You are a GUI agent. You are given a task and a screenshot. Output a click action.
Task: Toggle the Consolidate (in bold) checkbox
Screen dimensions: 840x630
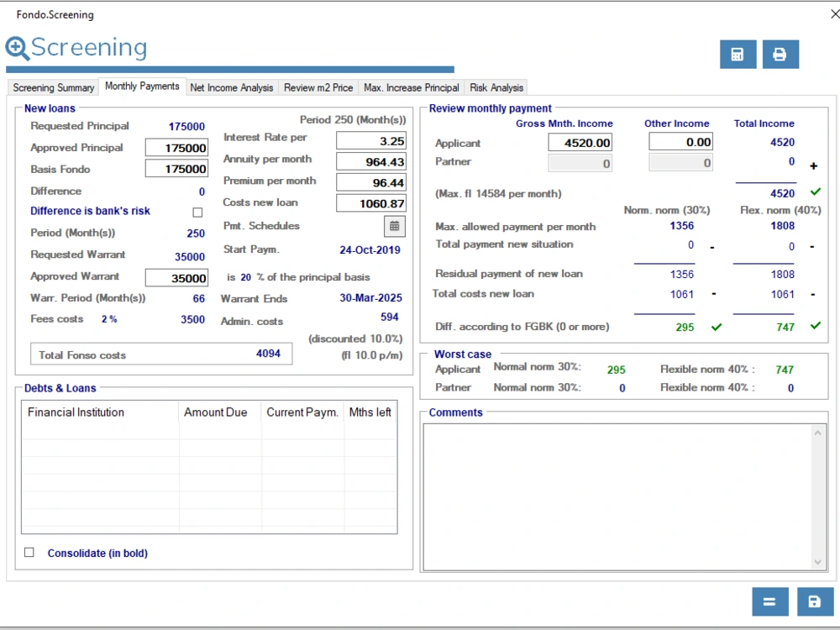[29, 553]
